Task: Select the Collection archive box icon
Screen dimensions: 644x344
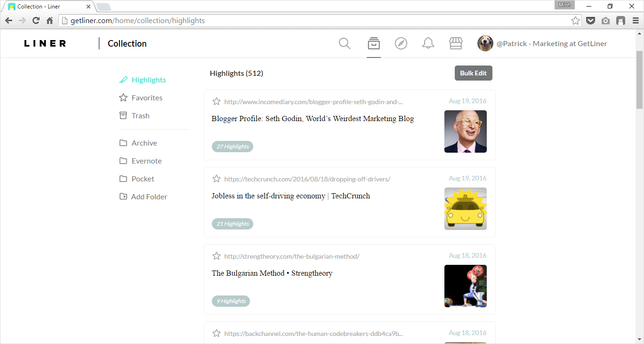Action: (373, 43)
